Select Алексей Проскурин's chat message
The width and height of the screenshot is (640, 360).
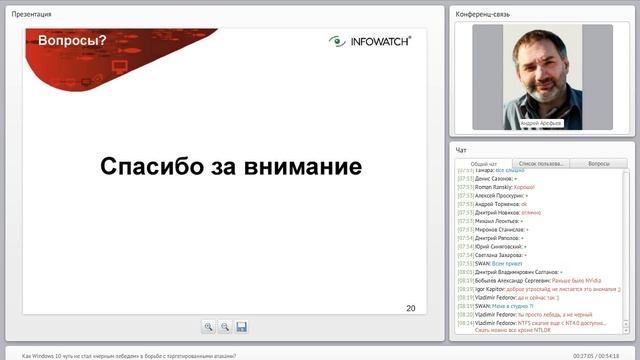(493, 196)
